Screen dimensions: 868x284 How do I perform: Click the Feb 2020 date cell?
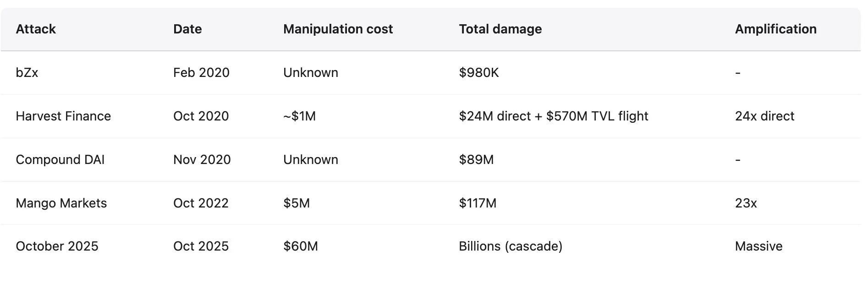pos(201,73)
